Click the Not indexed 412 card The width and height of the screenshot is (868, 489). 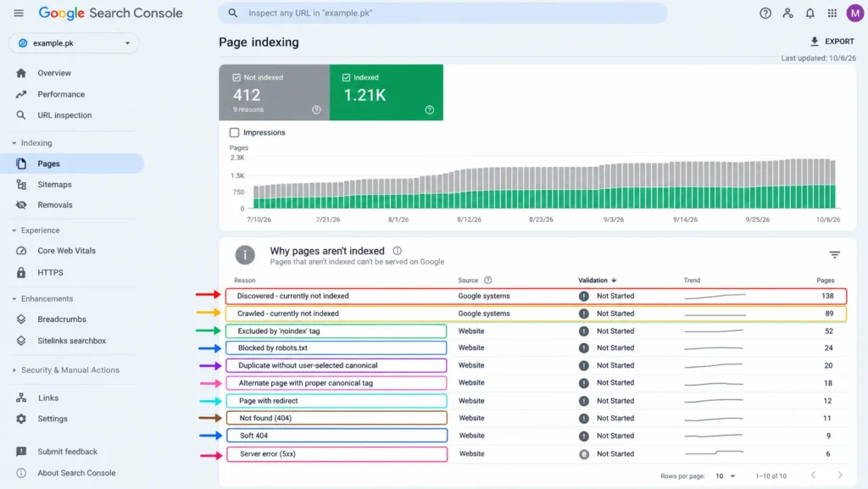[x=275, y=92]
